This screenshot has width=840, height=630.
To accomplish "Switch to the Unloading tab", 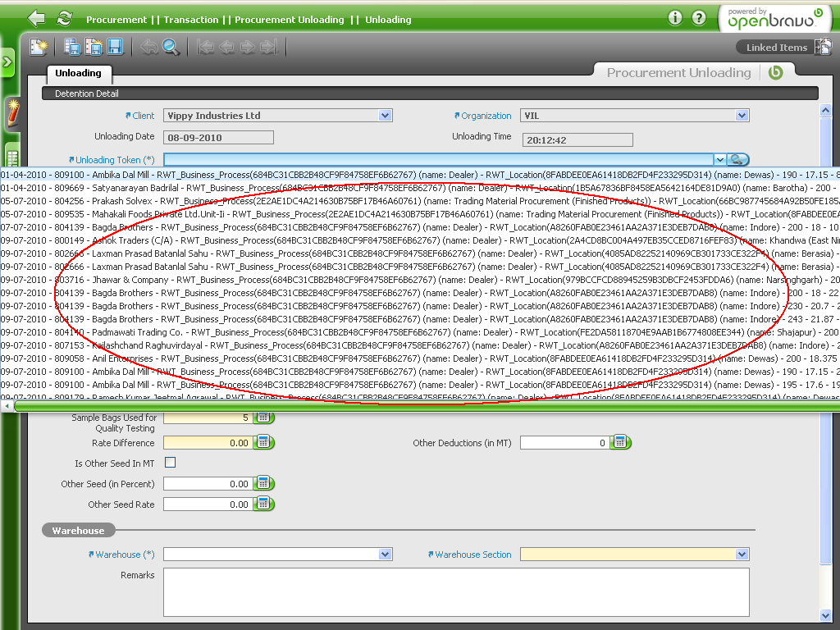I will (78, 74).
